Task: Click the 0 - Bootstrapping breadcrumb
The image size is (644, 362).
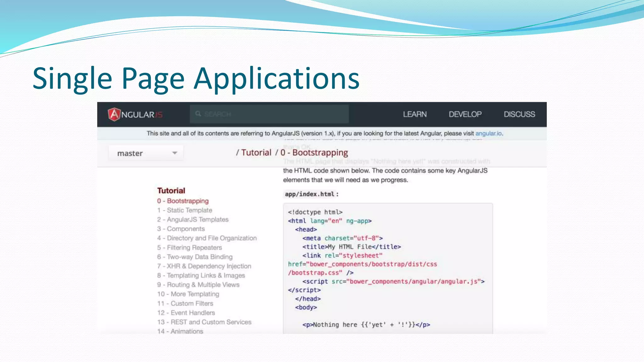Action: coord(314,153)
